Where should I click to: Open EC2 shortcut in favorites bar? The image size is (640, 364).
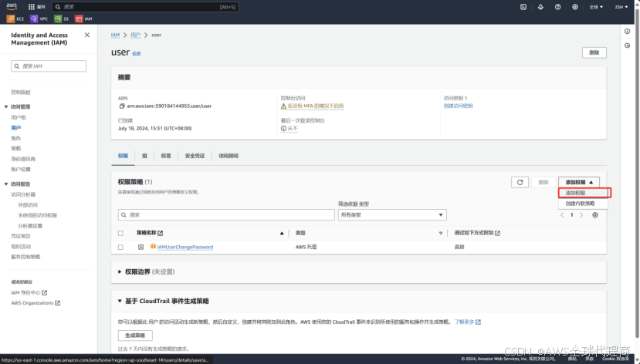(15, 19)
